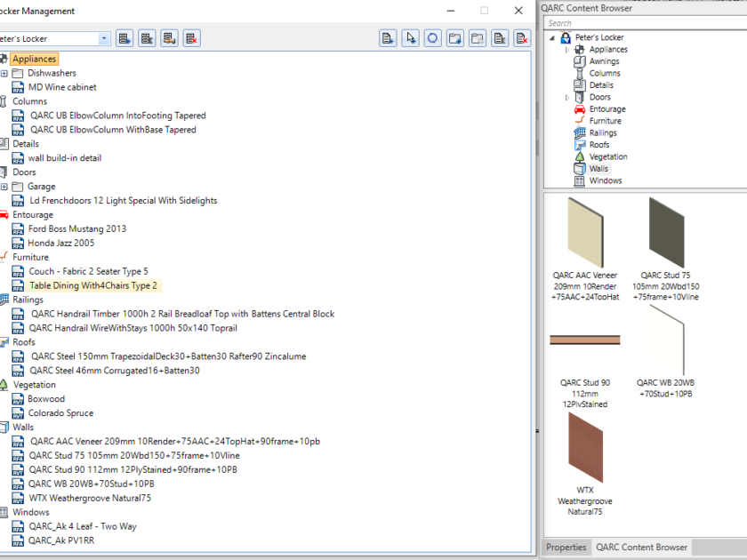The height and width of the screenshot is (560, 747).
Task: Collapse Peter's Locker in the Content Browser tree
Action: click(553, 36)
